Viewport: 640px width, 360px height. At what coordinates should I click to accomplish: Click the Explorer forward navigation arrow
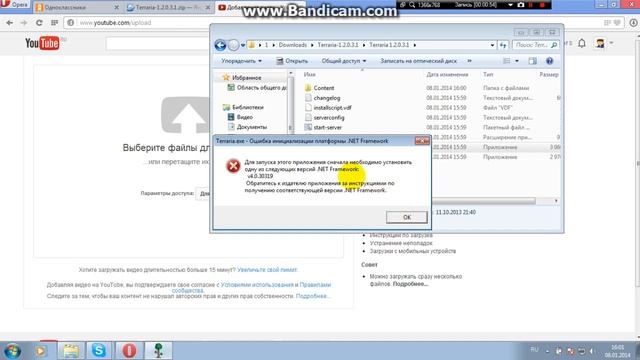click(x=233, y=45)
